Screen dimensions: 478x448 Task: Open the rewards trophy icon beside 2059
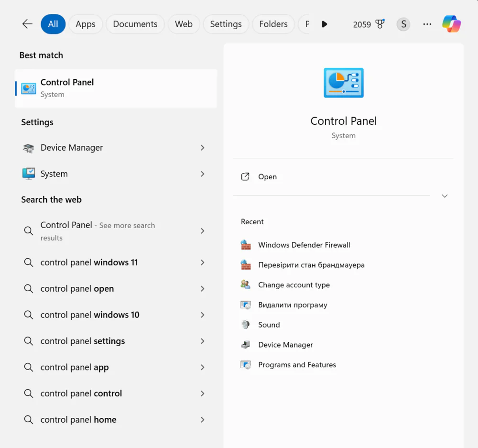(380, 24)
